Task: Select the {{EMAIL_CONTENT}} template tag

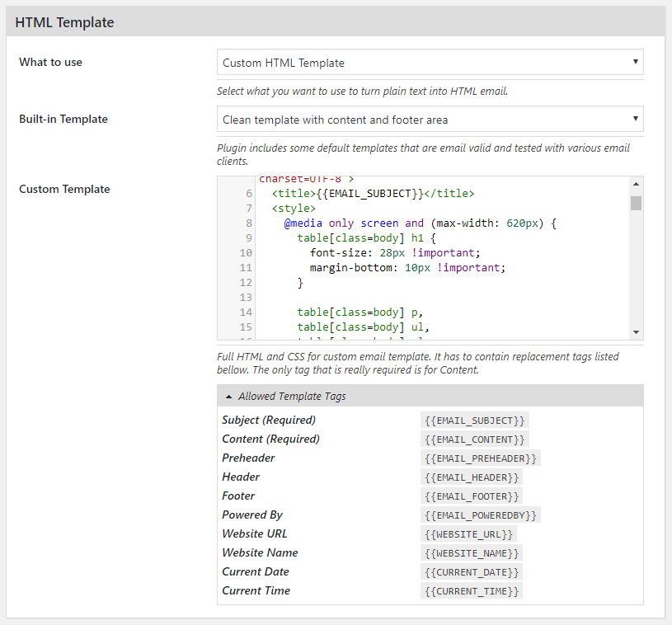Action: coord(474,439)
